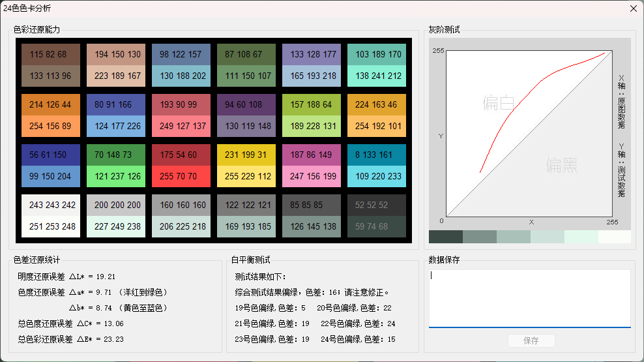Select swatch labeled 254 192 101
644x362 pixels.
(x=377, y=126)
